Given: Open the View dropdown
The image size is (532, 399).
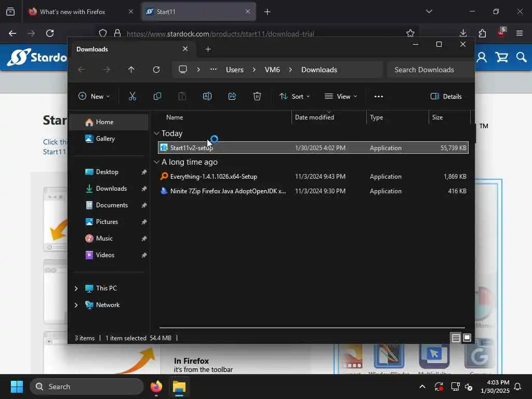Looking at the screenshot, I should [x=341, y=96].
